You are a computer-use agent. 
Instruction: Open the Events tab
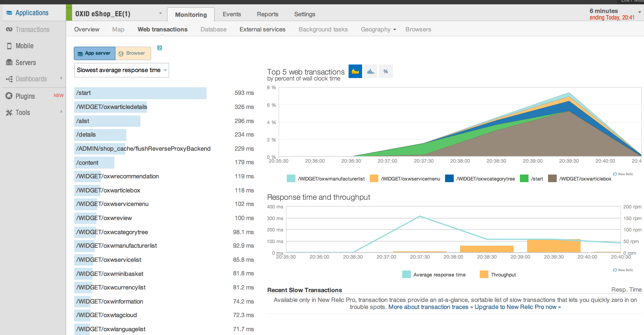tap(232, 14)
